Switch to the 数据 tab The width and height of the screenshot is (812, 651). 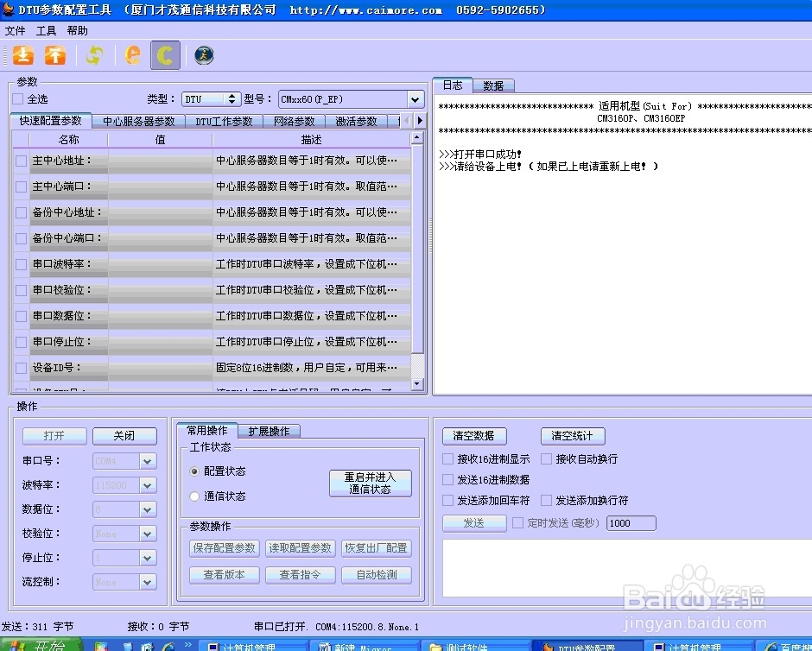click(x=493, y=85)
